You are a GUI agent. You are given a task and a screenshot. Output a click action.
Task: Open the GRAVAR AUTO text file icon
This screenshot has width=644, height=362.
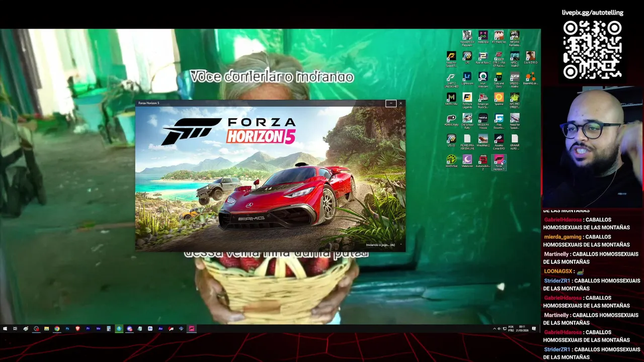coord(515,142)
